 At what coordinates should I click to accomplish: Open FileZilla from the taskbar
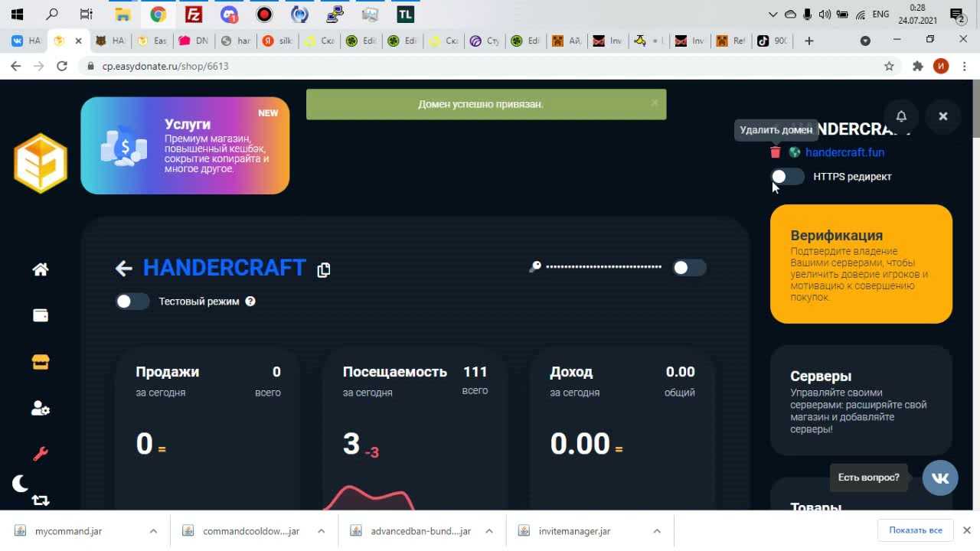(194, 14)
